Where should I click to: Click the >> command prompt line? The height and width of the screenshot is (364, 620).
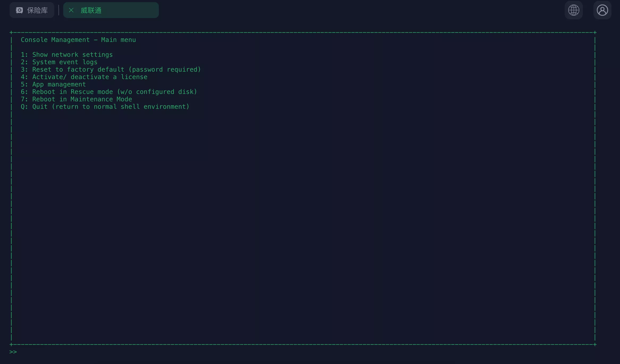coord(13,352)
